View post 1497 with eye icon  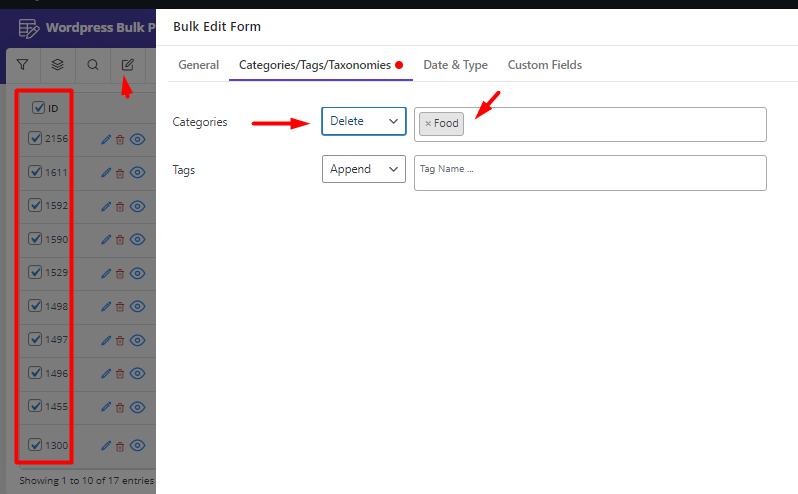coord(137,340)
